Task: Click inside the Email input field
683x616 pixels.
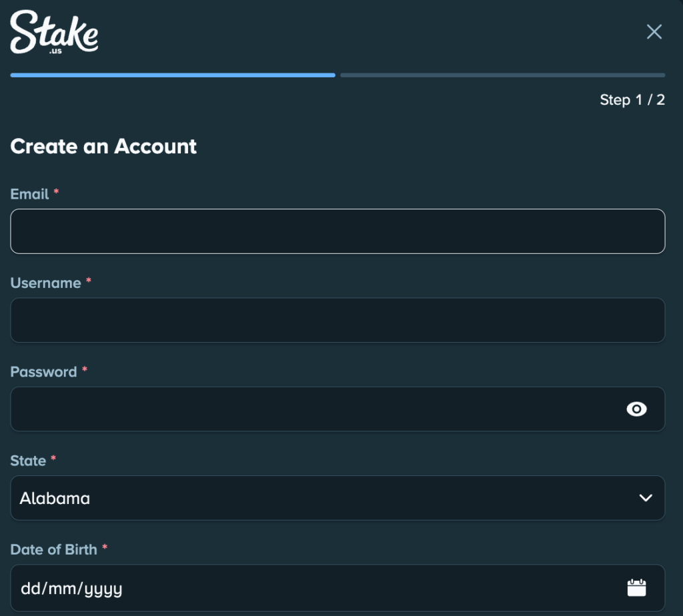Action: tap(337, 231)
